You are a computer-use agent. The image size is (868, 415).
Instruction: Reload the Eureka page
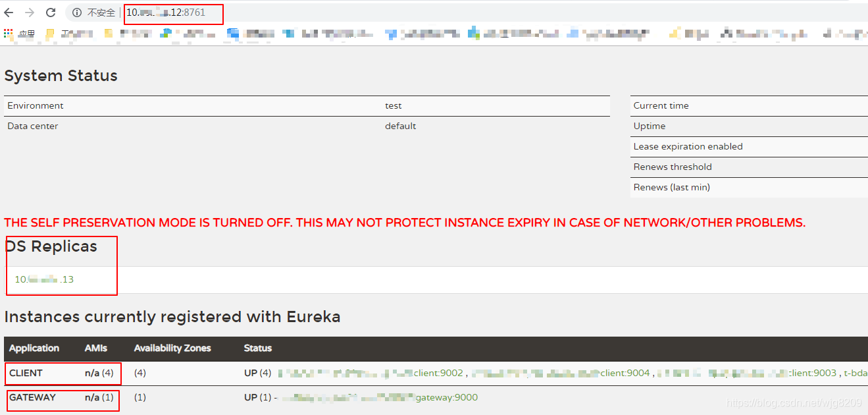51,13
